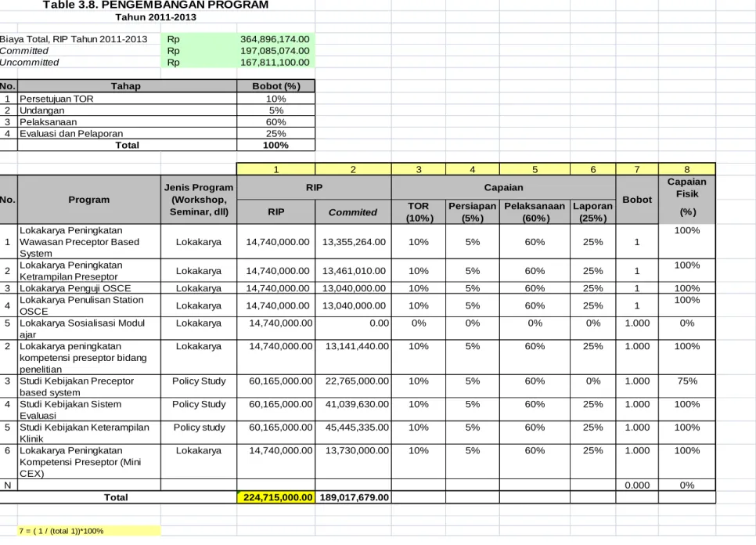Select the title 'Table 3.8. PENGEMBANGAN PROGRAM'
Image resolution: width=756 pixels, height=545 pixels.
point(155,5)
